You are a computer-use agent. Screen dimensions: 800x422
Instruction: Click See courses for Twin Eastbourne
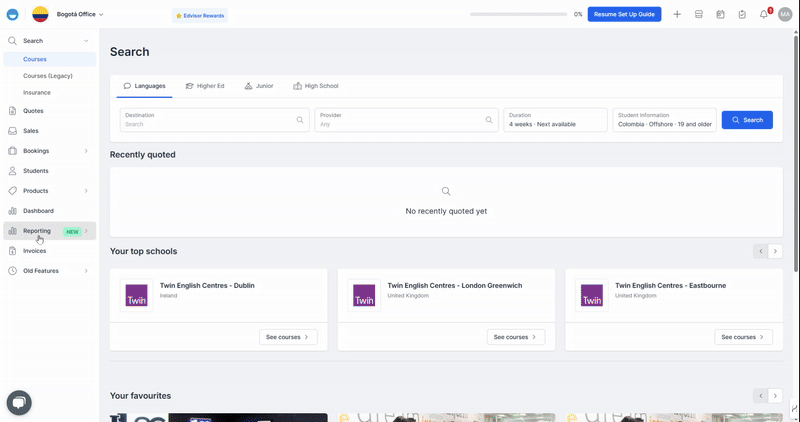click(x=743, y=337)
